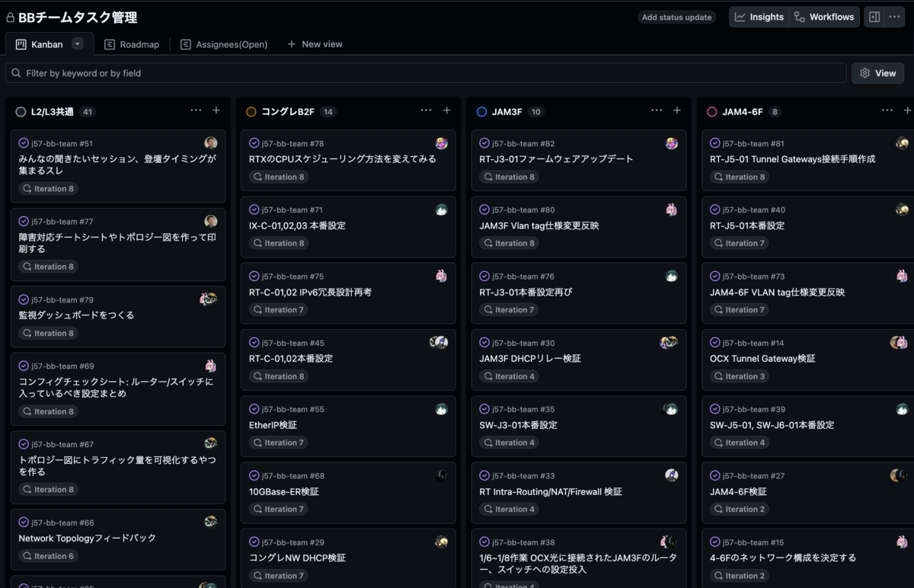Click closed status icon of issue #39

point(715,409)
